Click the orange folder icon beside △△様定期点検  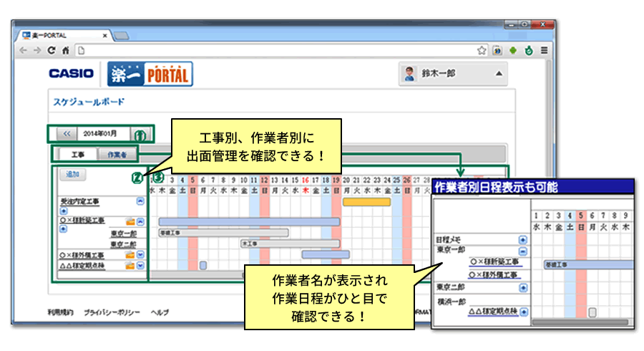tap(130, 266)
